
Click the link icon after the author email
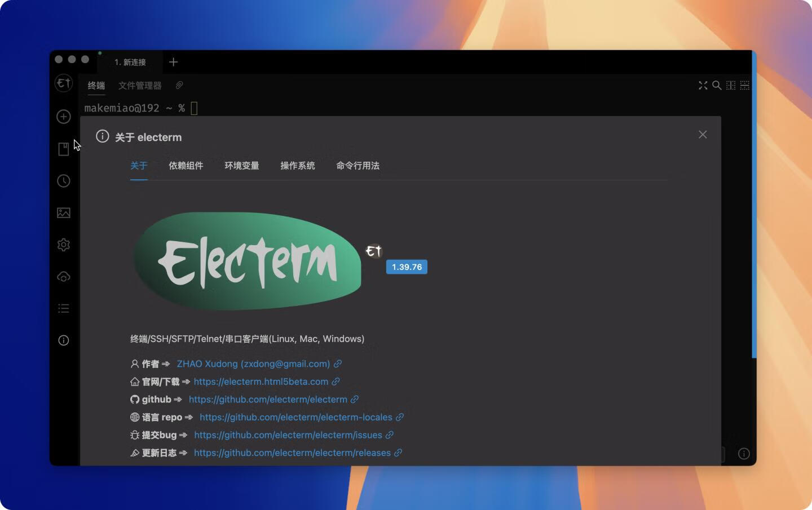(338, 364)
